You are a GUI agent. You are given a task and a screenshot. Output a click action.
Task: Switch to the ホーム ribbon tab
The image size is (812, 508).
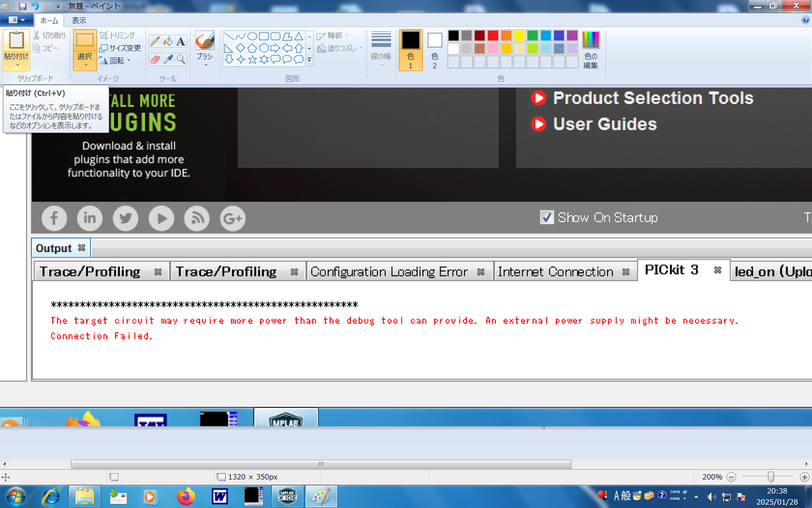tap(49, 20)
